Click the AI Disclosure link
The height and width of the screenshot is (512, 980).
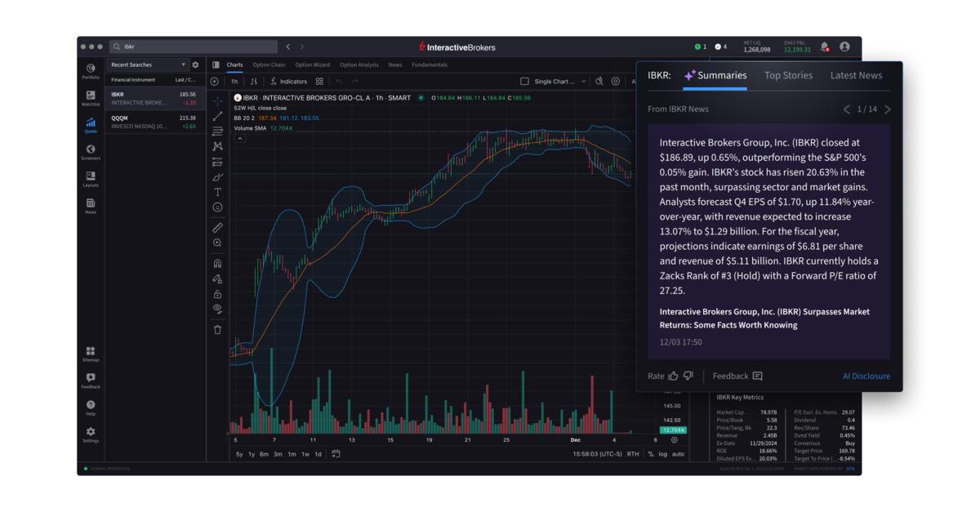coord(866,376)
